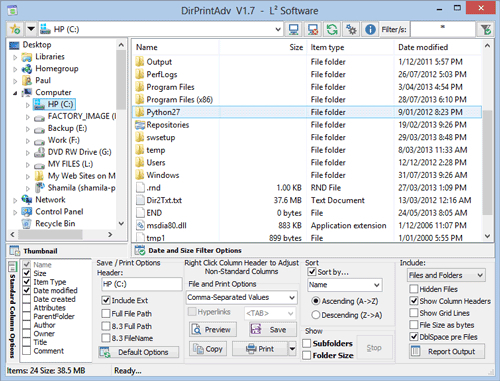
Task: Uncheck the Item Type column checkbox
Action: click(x=27, y=282)
